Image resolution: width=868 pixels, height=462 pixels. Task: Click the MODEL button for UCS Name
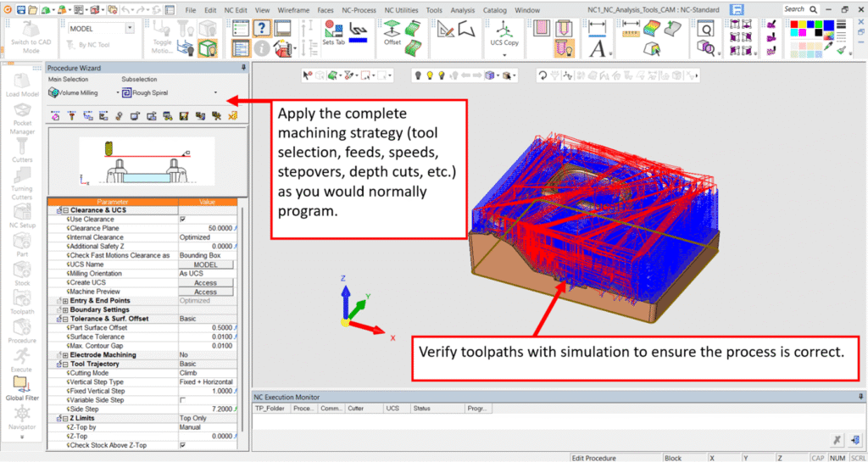coord(205,265)
